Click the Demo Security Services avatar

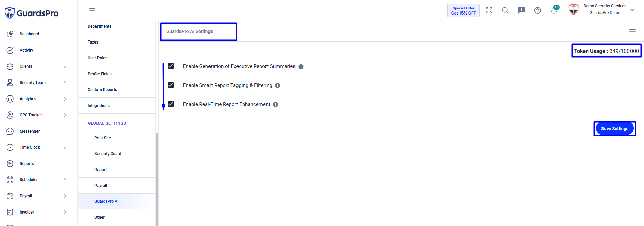[x=573, y=9]
